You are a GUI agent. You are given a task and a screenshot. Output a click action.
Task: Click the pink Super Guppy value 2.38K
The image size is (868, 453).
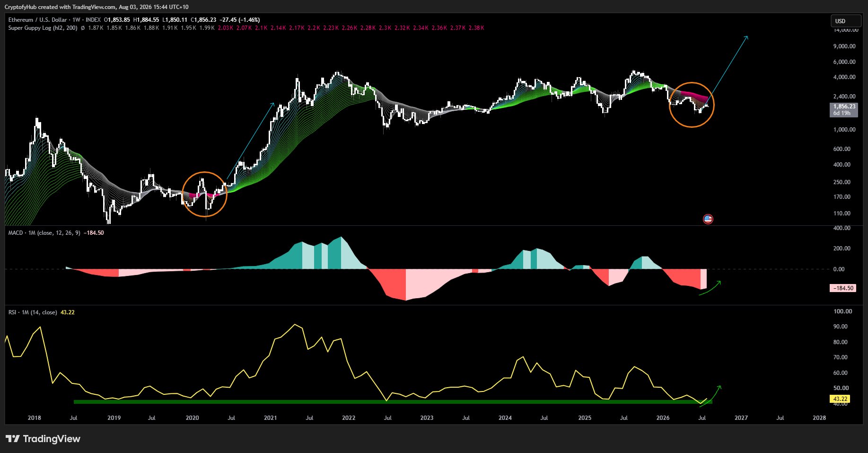click(x=476, y=28)
